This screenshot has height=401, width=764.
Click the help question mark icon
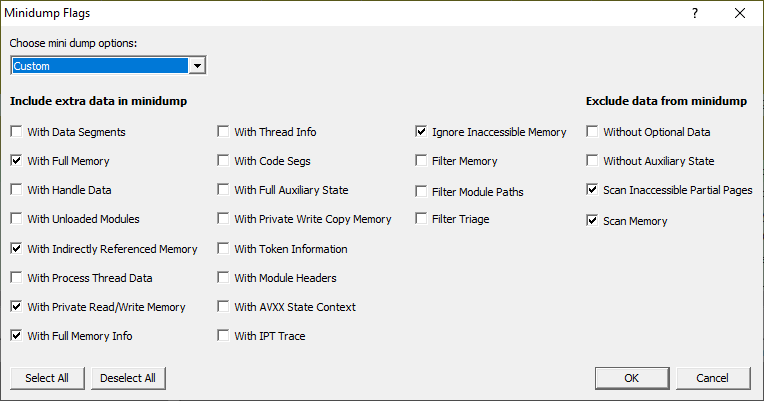(695, 13)
